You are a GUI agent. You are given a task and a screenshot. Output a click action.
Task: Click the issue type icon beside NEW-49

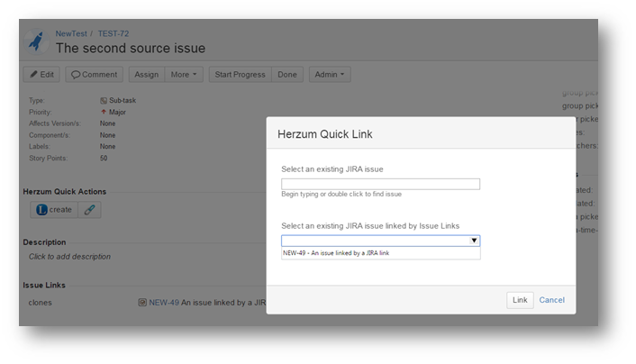pos(142,303)
